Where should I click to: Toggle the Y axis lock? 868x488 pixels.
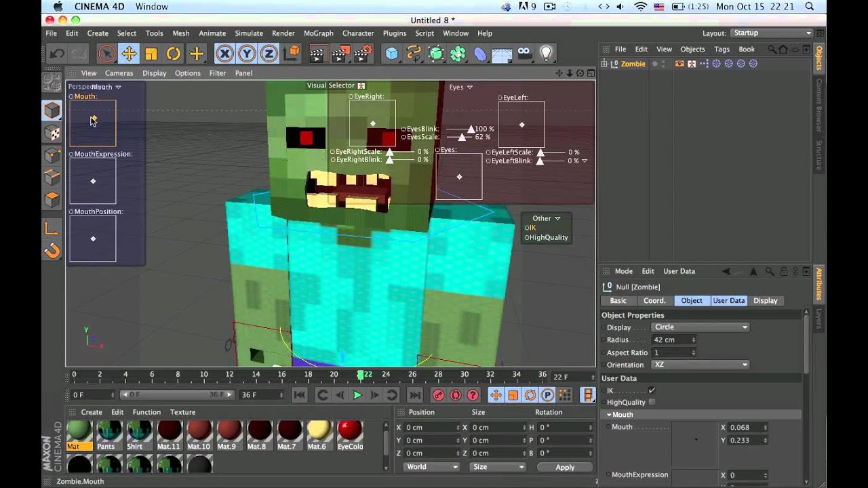(x=247, y=54)
